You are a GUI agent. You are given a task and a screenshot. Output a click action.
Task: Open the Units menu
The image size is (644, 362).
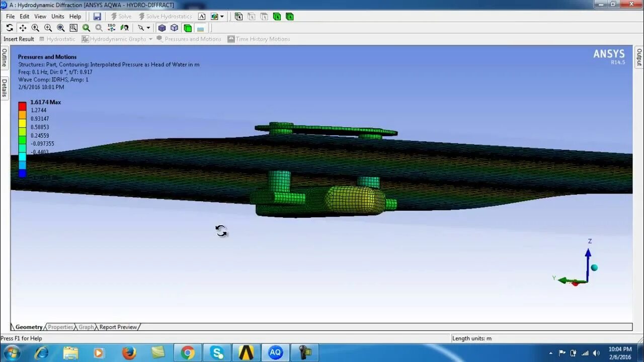pyautogui.click(x=58, y=17)
